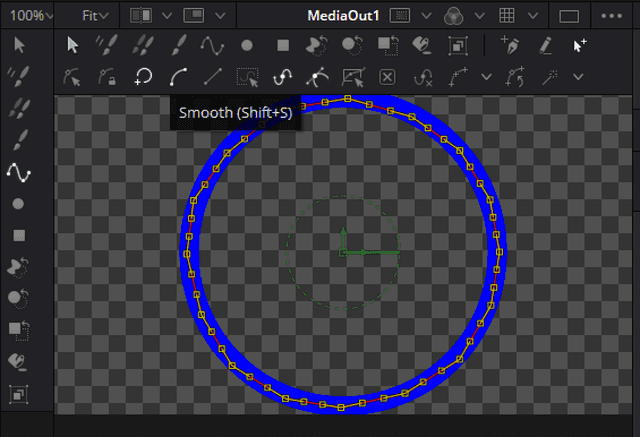Open dropdown arrow beside Roto Assist wand
The image size is (640, 437).
point(578,77)
